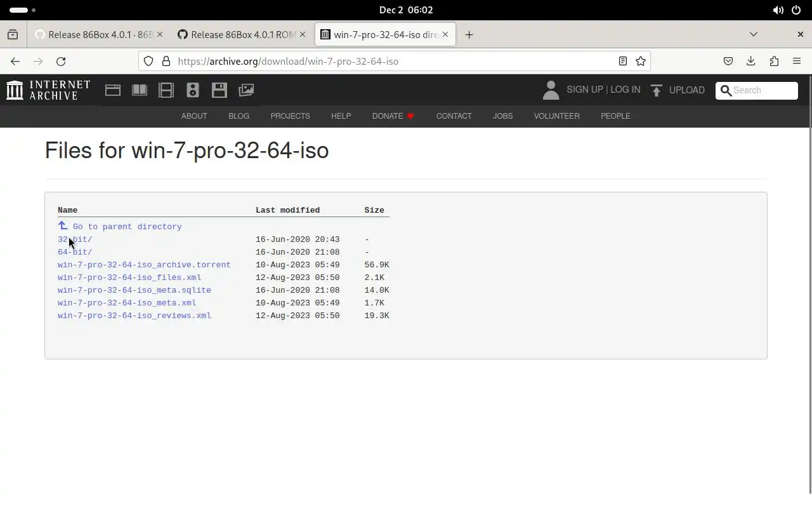This screenshot has width=812, height=508.
Task: Open the CONTACT menu item
Action: [x=454, y=116]
